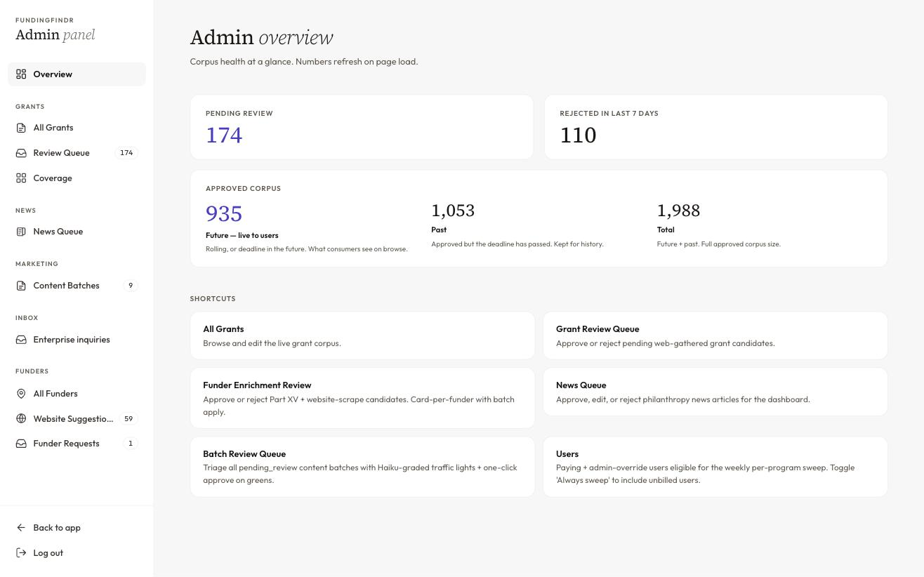
Task: Open the Batch Review Queue shortcut
Action: click(x=362, y=467)
